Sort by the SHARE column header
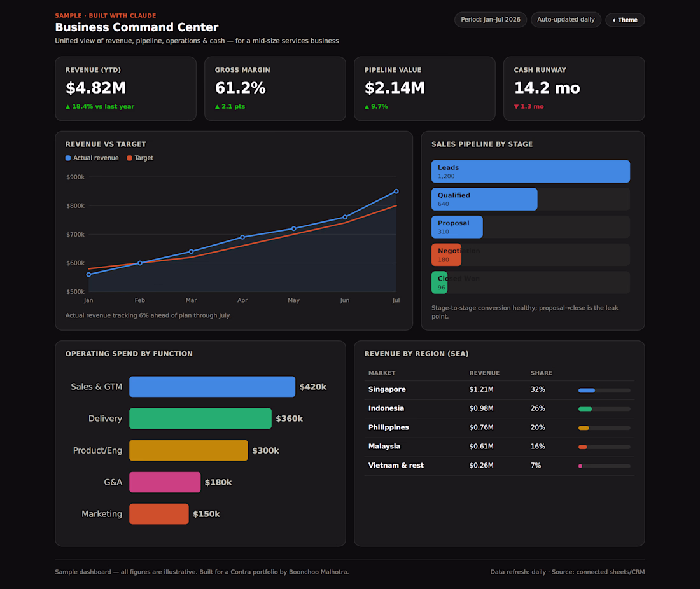Screen dimensions: 700x589 pyautogui.click(x=542, y=373)
